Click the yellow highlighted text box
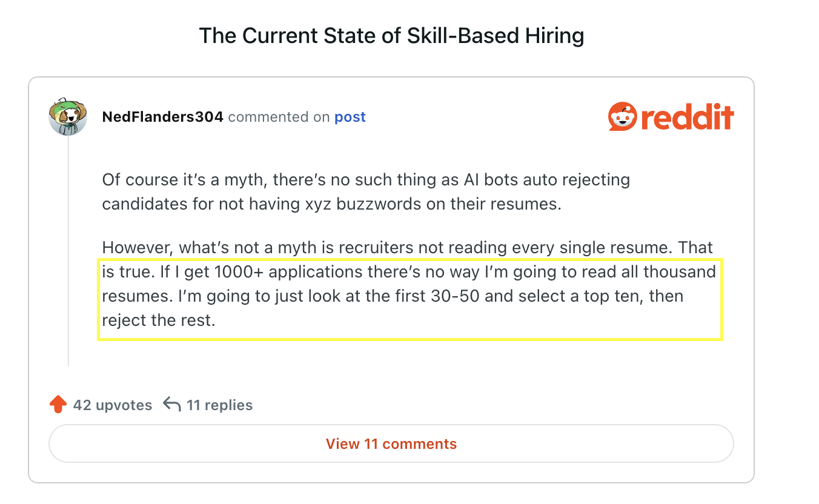 tap(409, 299)
